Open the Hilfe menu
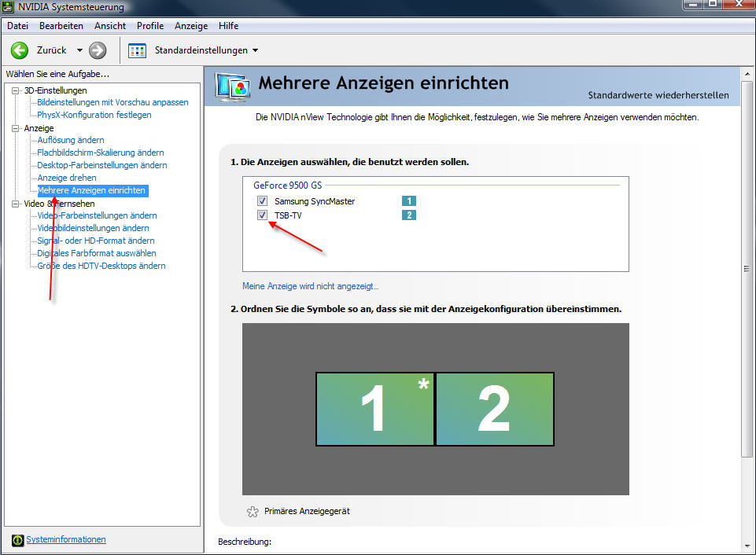Viewport: 756px width, 555px height. [x=229, y=26]
